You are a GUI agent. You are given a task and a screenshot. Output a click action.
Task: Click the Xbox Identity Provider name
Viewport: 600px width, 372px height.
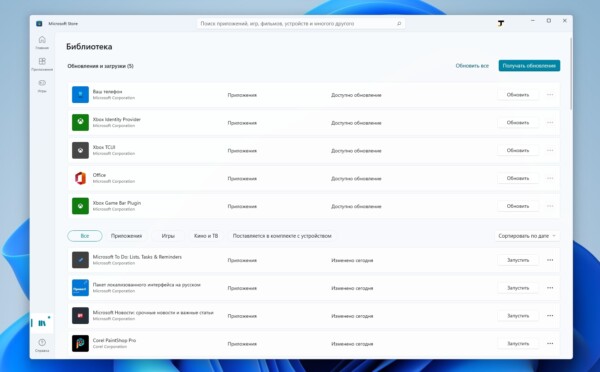coord(117,119)
